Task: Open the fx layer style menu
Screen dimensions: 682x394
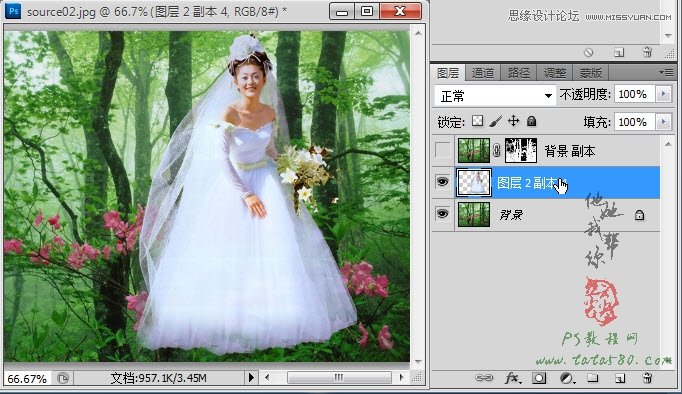Action: [x=512, y=378]
